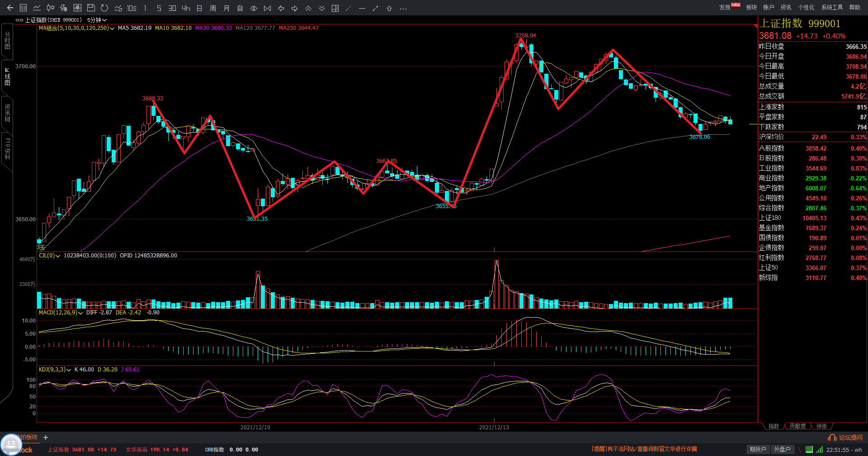Click the save floppy disk icon
This screenshot has height=456, width=868.
click(91, 8)
